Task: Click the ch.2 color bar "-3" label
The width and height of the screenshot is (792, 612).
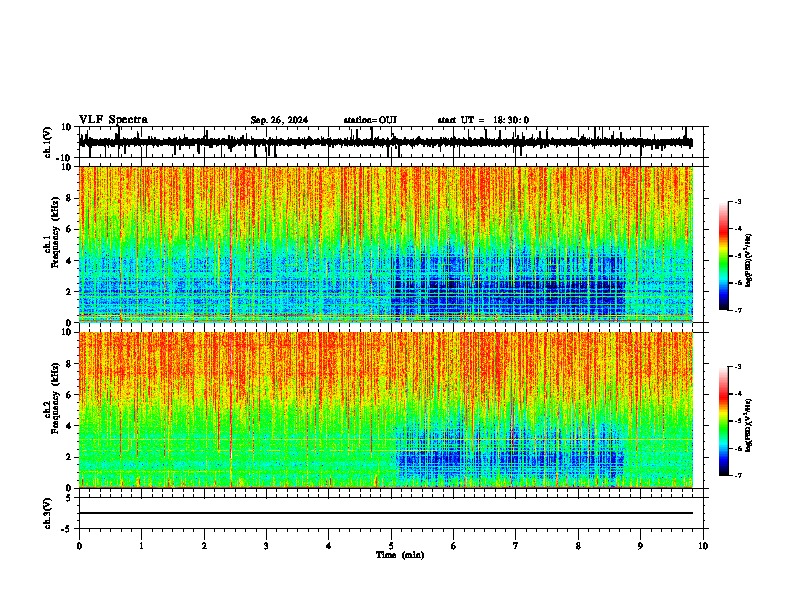Action: 737,367
